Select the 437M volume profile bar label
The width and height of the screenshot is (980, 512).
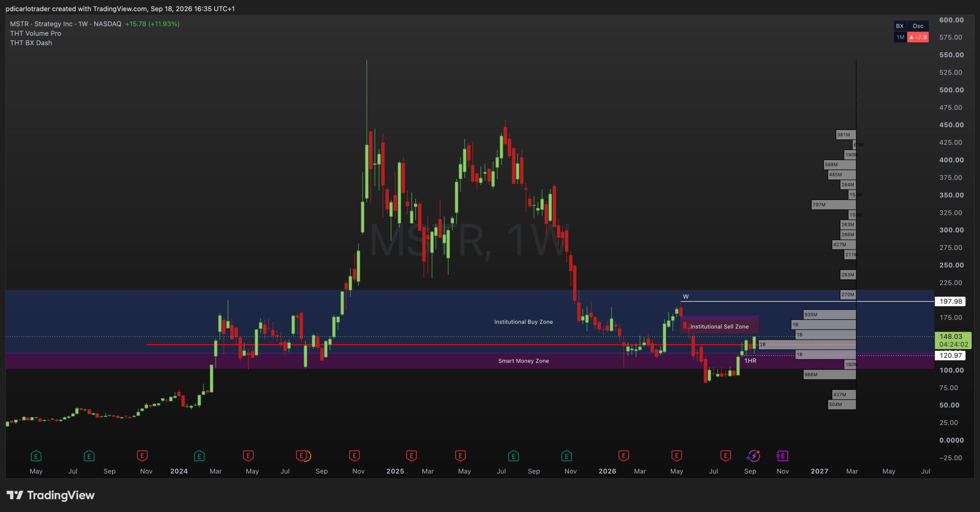(x=840, y=394)
